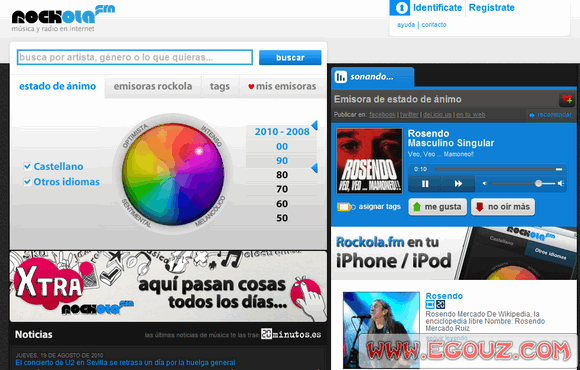Select the 2010 - 2008 decade range
The image size is (580, 370).
coord(282,132)
